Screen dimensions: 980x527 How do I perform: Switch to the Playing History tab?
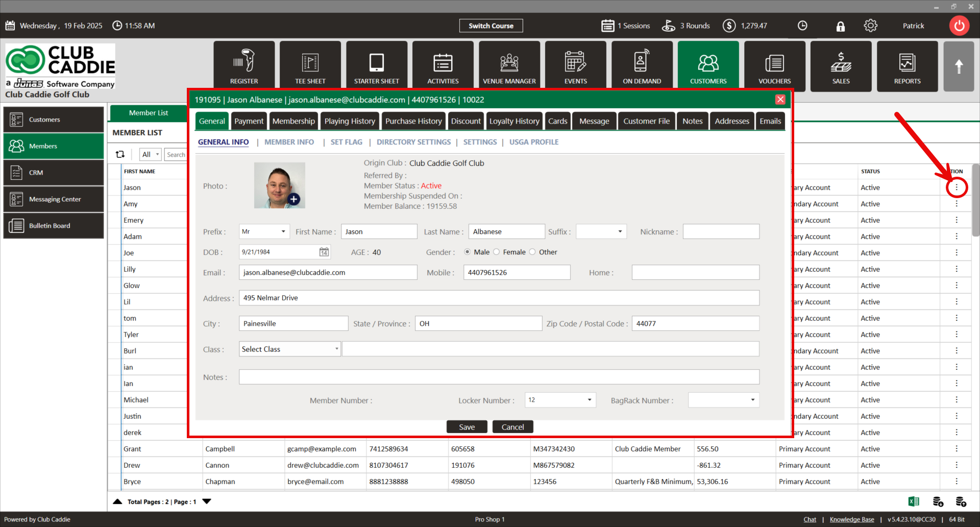pos(350,121)
